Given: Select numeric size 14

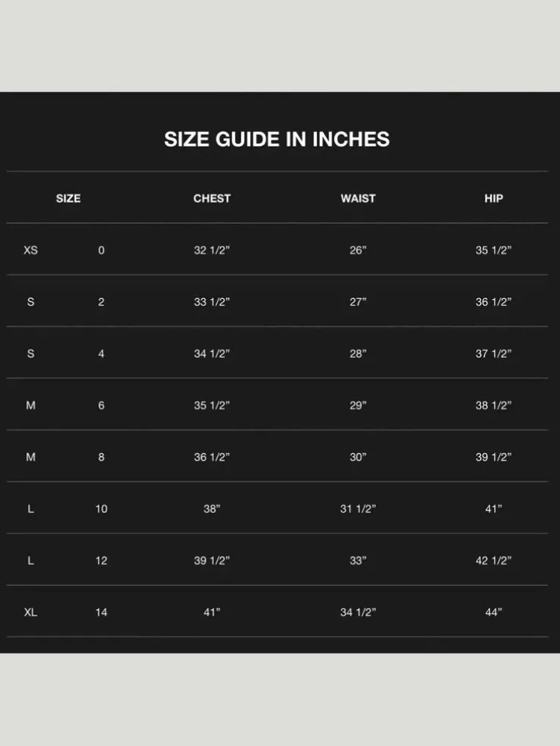Looking at the screenshot, I should pyautogui.click(x=102, y=612).
